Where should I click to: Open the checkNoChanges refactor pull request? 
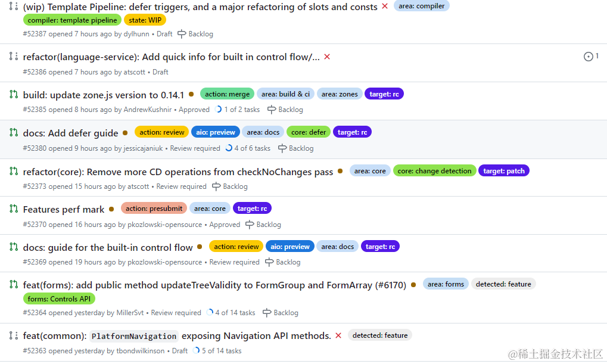pyautogui.click(x=178, y=172)
